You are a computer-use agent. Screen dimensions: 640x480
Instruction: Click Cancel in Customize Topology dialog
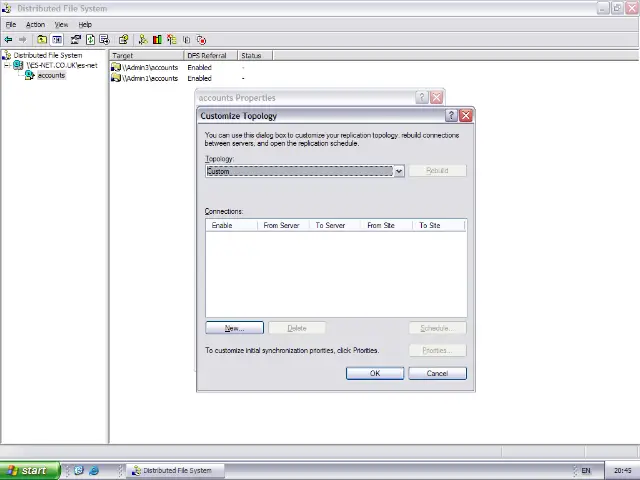(438, 373)
